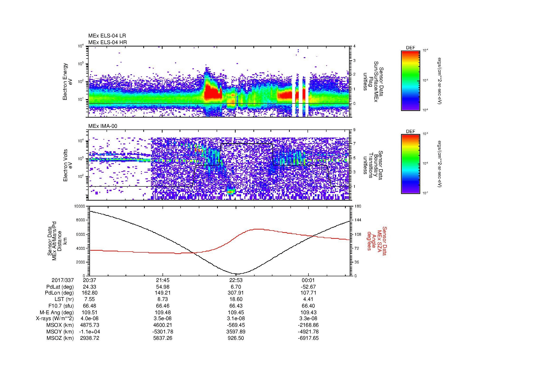Click the M-E Ang (deg) row label
The width and height of the screenshot is (555, 392).
tap(57, 312)
